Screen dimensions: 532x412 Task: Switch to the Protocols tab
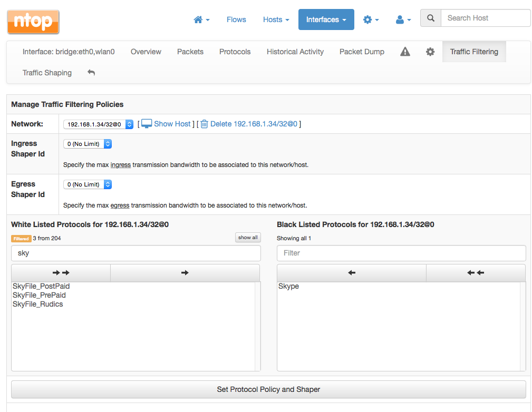tap(235, 52)
